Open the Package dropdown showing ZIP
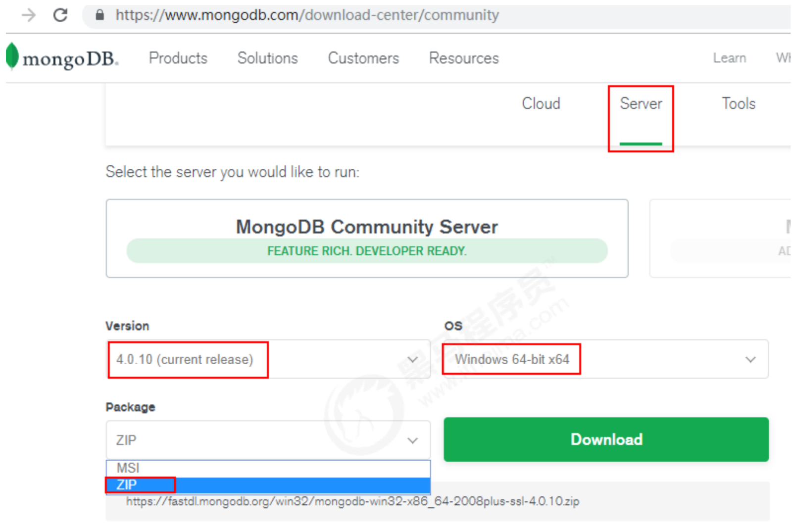This screenshot has height=532, width=792. coord(268,440)
